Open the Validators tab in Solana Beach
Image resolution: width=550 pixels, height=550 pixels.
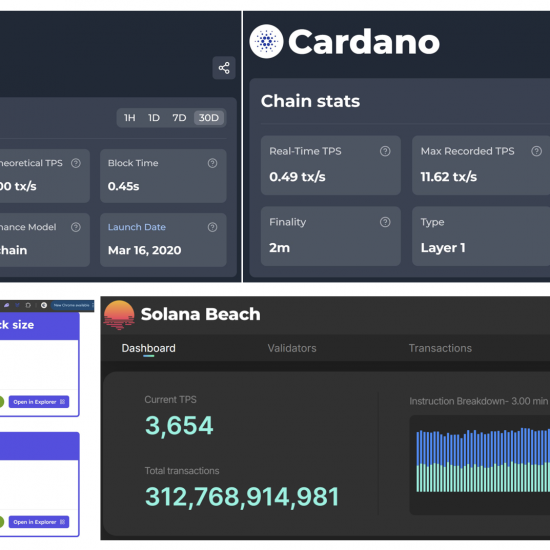pyautogui.click(x=292, y=348)
